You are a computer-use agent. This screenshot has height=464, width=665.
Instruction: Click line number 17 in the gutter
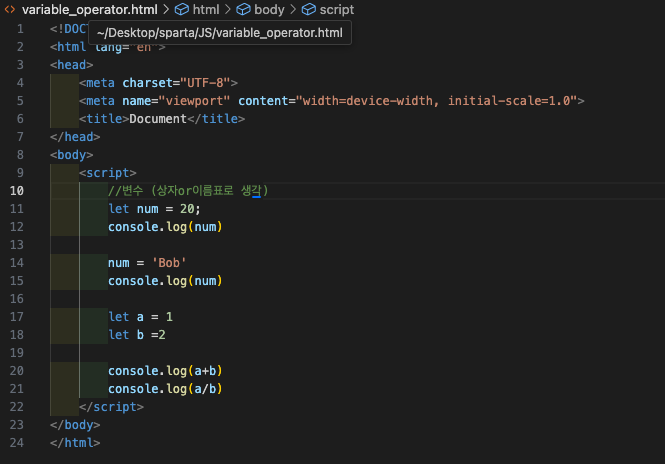pyautogui.click(x=17, y=317)
